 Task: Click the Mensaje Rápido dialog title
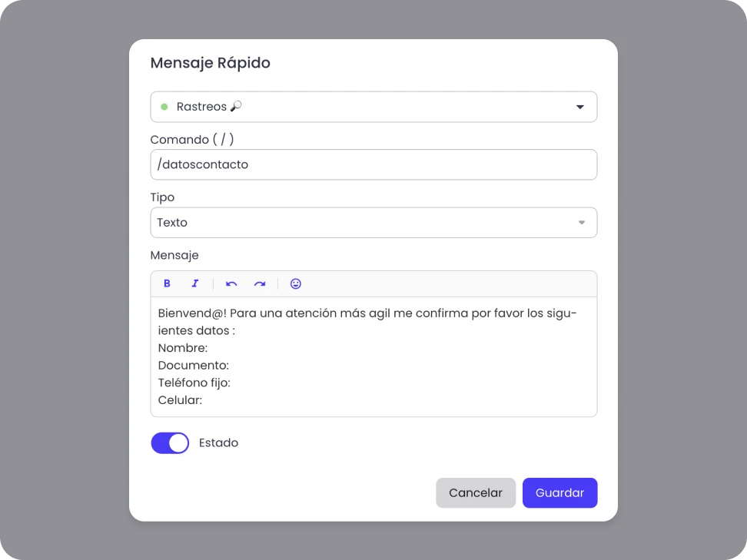tap(210, 63)
